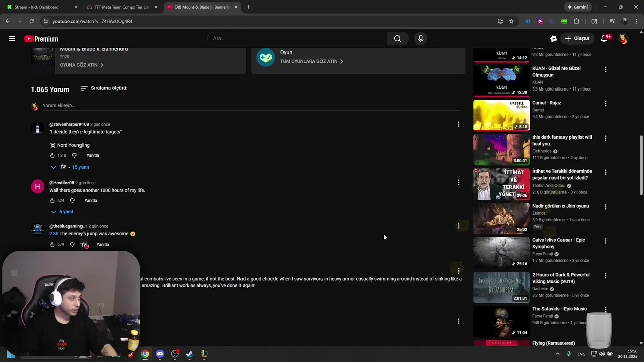The width and height of the screenshot is (644, 362).
Task: Switch to TFT Meta Team Comps tab
Action: click(x=118, y=7)
